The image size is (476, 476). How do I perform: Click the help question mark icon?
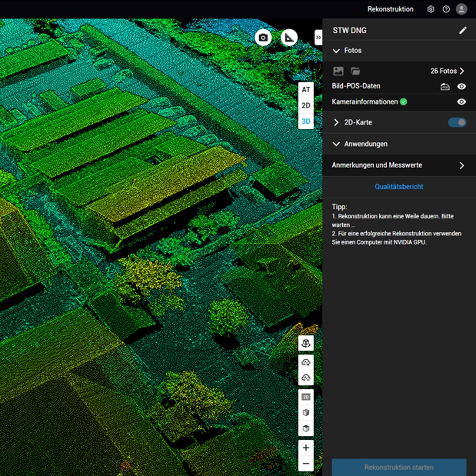click(x=446, y=9)
